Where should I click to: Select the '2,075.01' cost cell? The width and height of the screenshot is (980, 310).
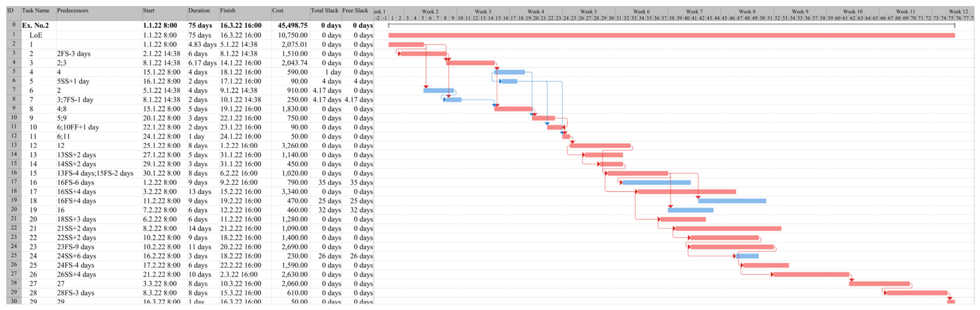pyautogui.click(x=295, y=44)
